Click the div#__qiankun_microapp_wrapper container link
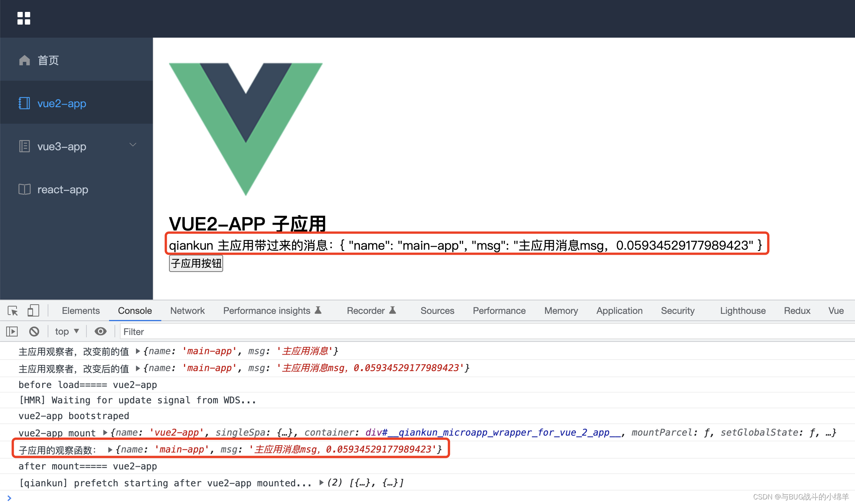This screenshot has width=855, height=504. click(493, 433)
